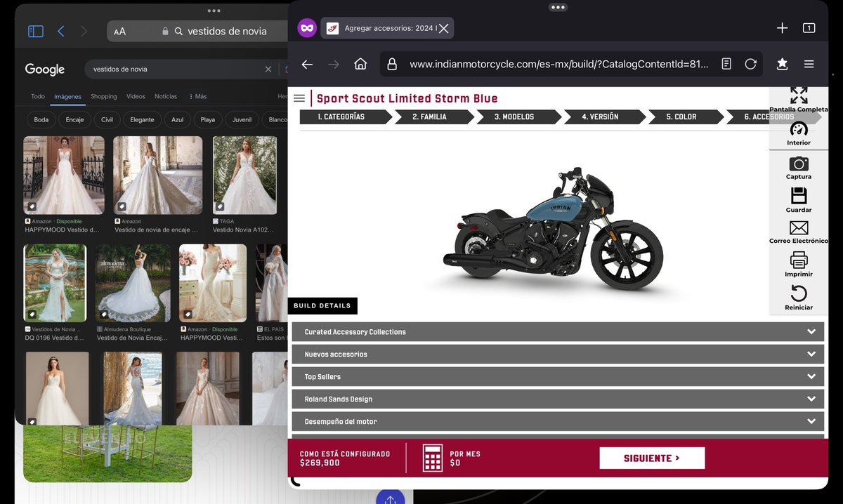The image size is (843, 504).
Task: Go to browser home page
Action: (360, 64)
